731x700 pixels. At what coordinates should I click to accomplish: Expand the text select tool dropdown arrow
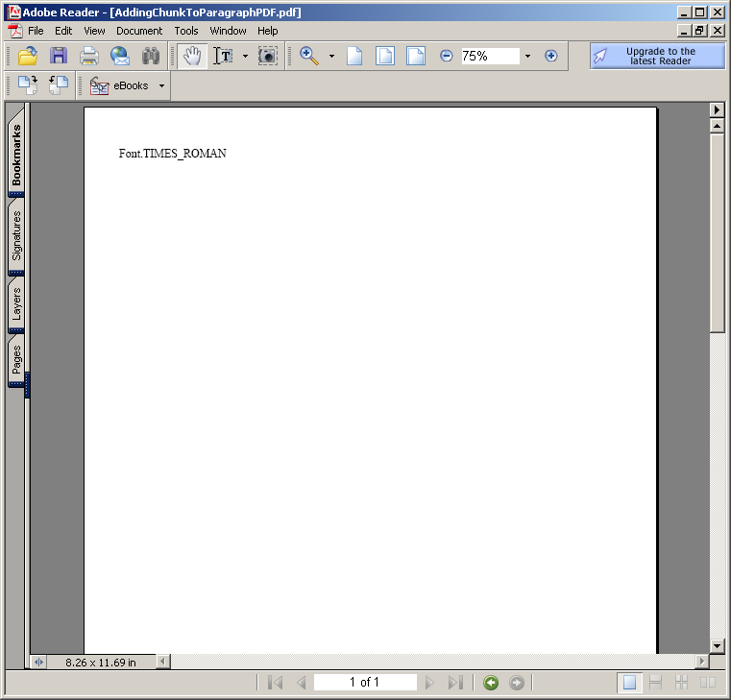point(245,57)
